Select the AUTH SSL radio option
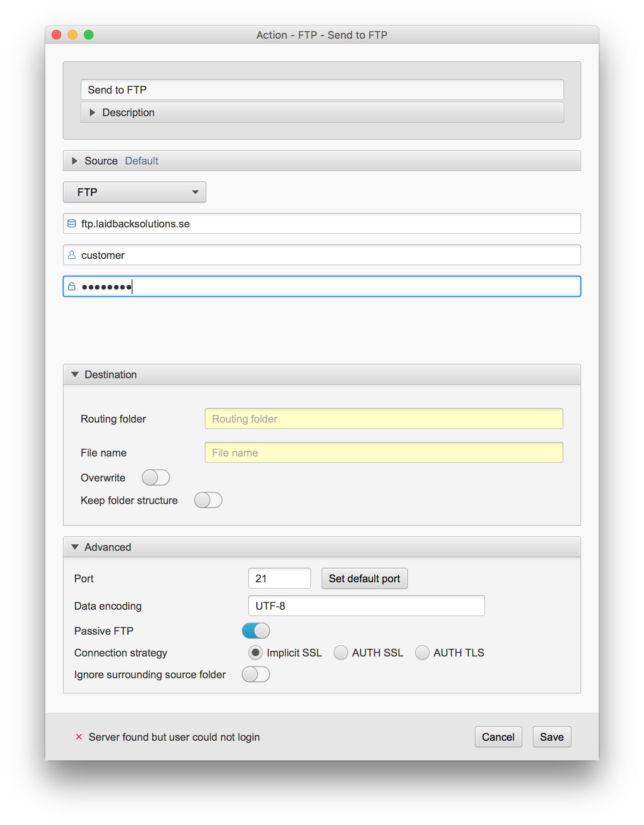This screenshot has height=825, width=644. pos(341,652)
